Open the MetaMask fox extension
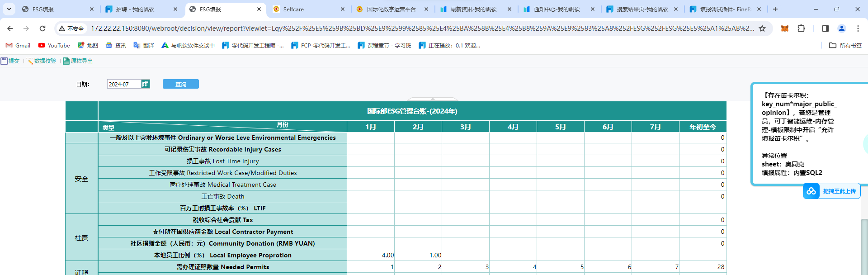Viewport: 868px width, 275px height. point(785,28)
